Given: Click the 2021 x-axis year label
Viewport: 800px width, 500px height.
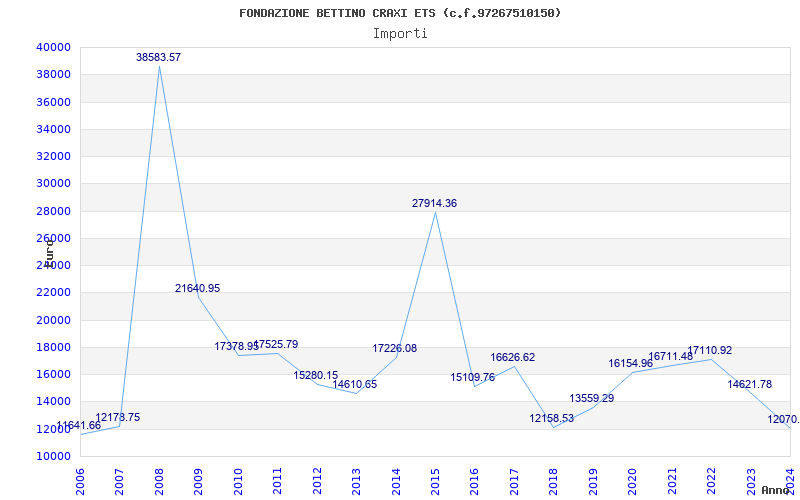Looking at the screenshot, I should (x=672, y=481).
